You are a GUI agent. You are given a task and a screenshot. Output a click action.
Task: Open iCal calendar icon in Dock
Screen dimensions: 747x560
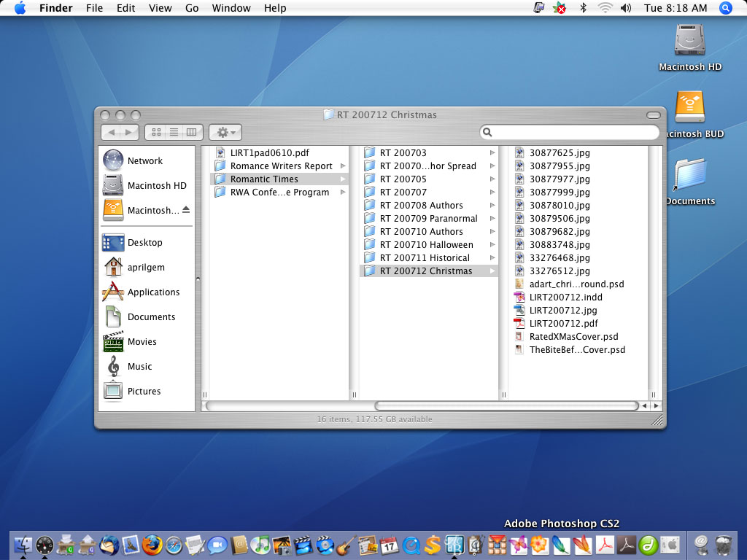pos(390,545)
